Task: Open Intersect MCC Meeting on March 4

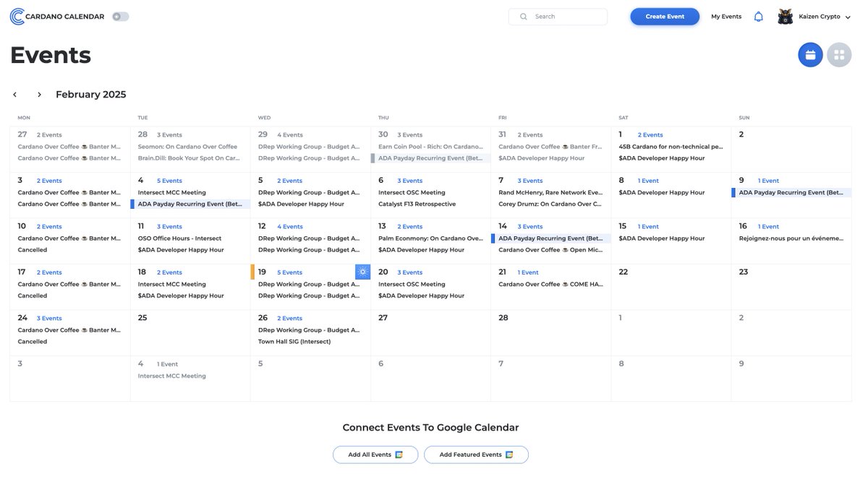Action: 172,376
